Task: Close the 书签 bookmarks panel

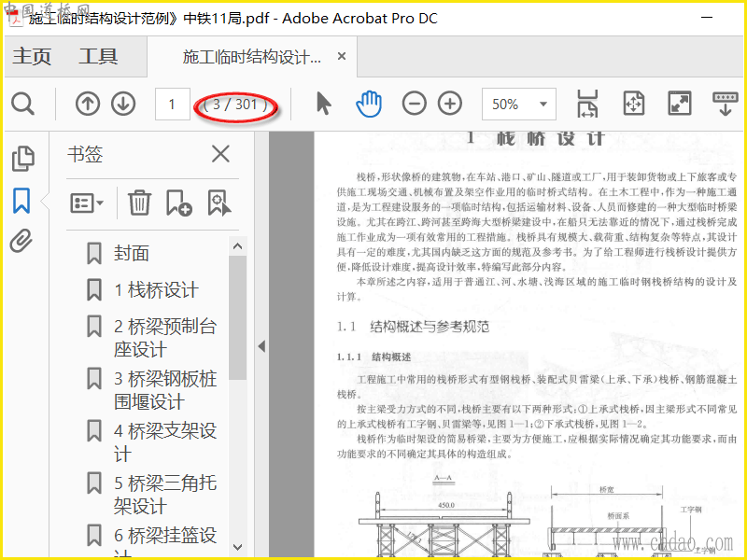Action: click(x=220, y=154)
